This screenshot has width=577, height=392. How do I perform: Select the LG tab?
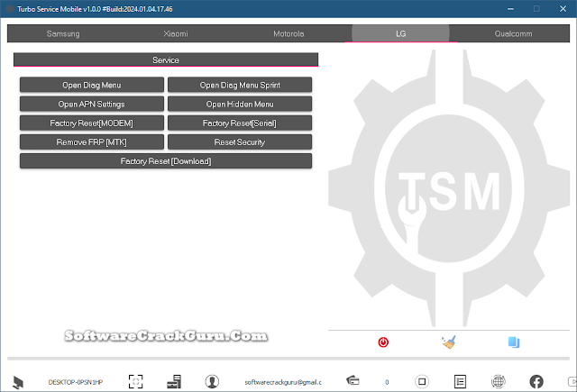coord(400,34)
